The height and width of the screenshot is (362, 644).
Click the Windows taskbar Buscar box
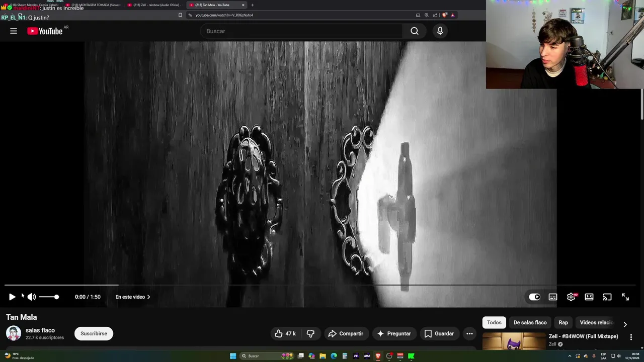click(267, 356)
